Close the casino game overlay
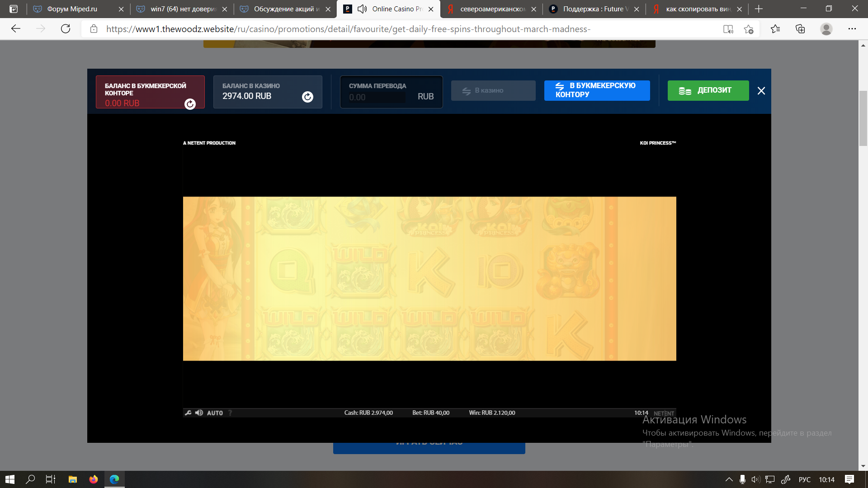The width and height of the screenshot is (868, 488). coord(761,91)
